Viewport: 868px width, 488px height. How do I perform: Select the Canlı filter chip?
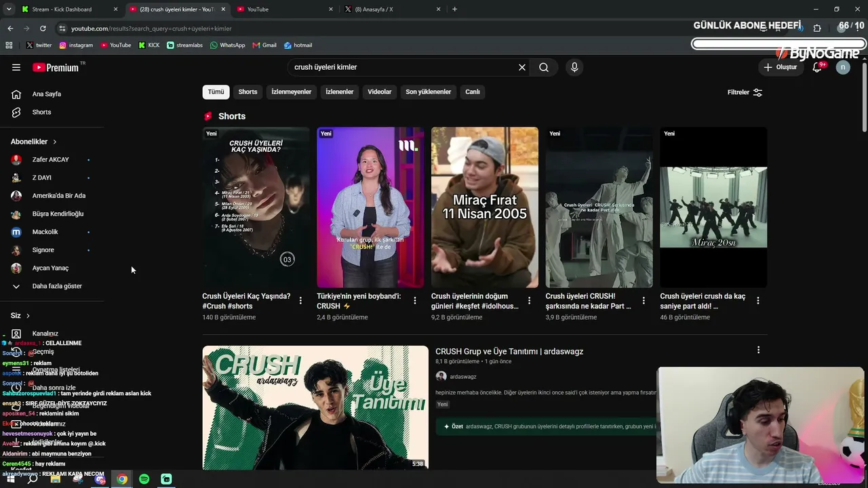[x=473, y=92]
